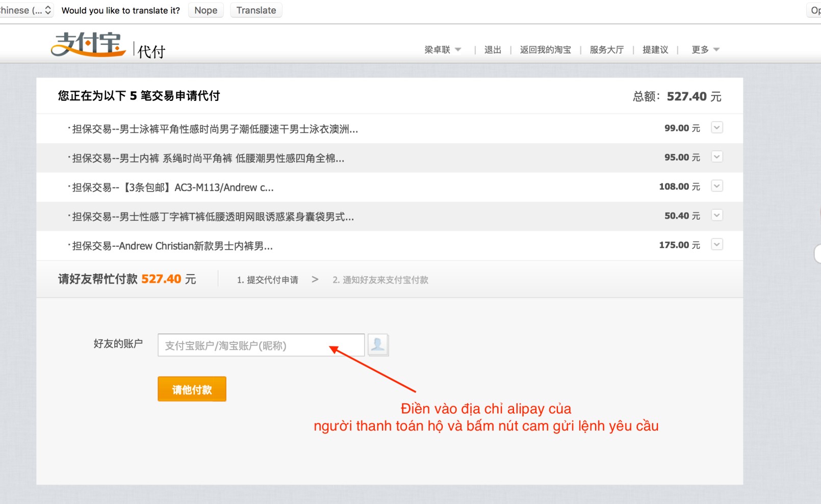Expand the 99.00 元 transaction details

(x=716, y=127)
